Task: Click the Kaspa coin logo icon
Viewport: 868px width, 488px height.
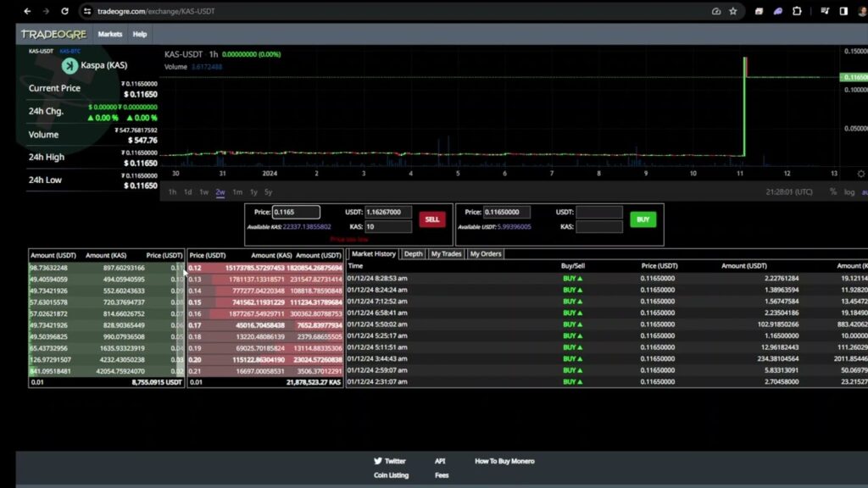Action: coord(70,66)
